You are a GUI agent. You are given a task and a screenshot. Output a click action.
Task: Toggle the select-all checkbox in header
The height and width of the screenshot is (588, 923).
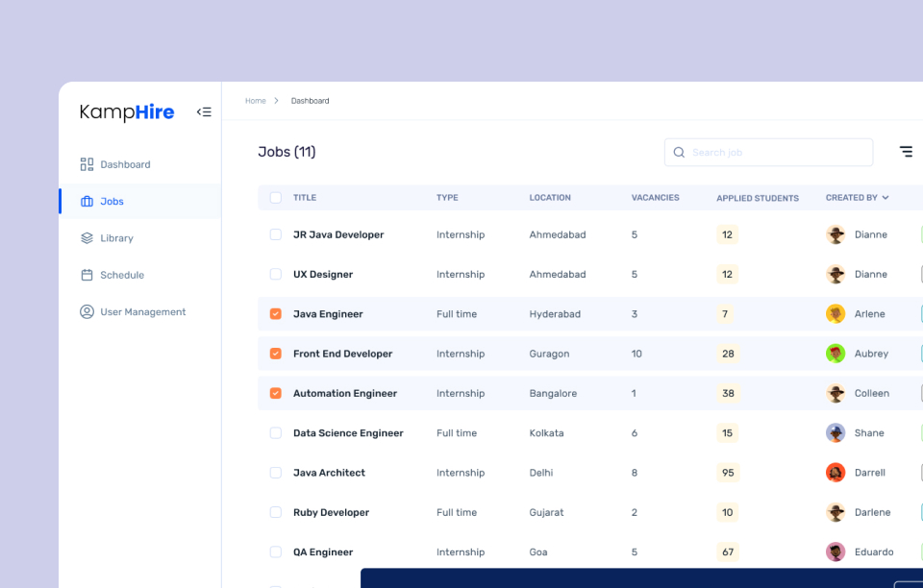point(276,198)
